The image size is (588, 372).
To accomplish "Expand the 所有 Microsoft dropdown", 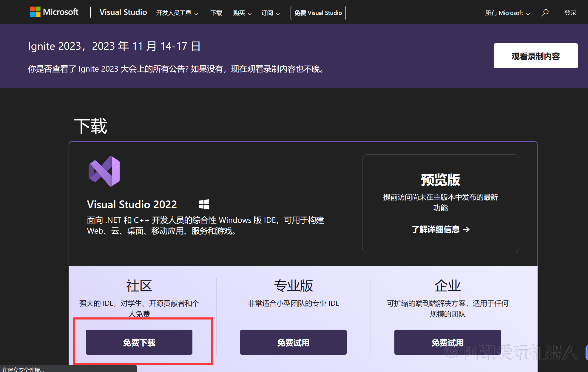I will (x=507, y=13).
